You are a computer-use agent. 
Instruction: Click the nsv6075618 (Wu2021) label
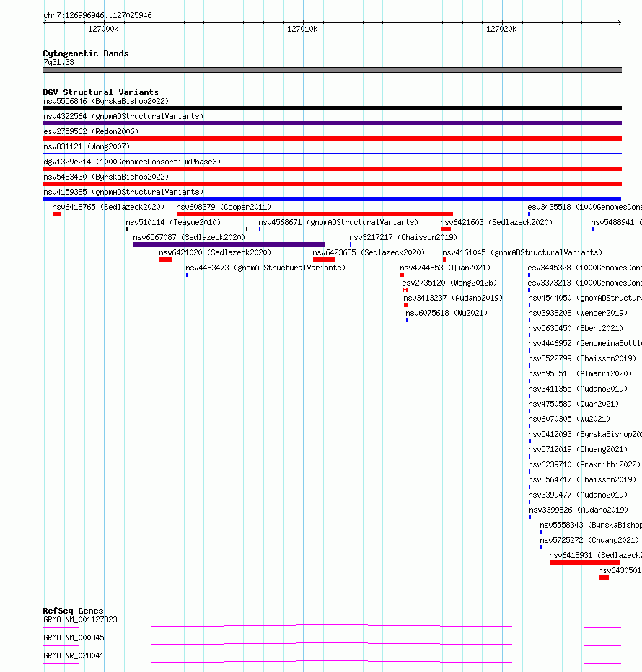447,313
